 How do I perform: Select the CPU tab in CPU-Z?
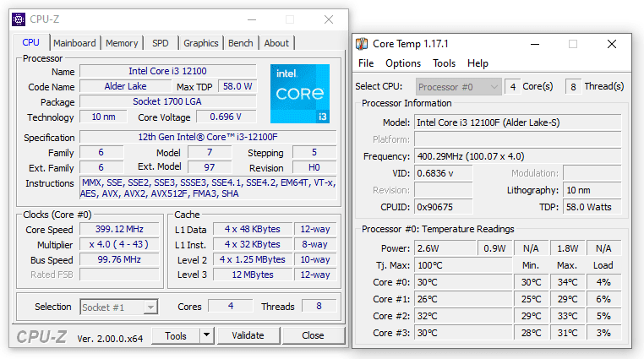click(30, 43)
